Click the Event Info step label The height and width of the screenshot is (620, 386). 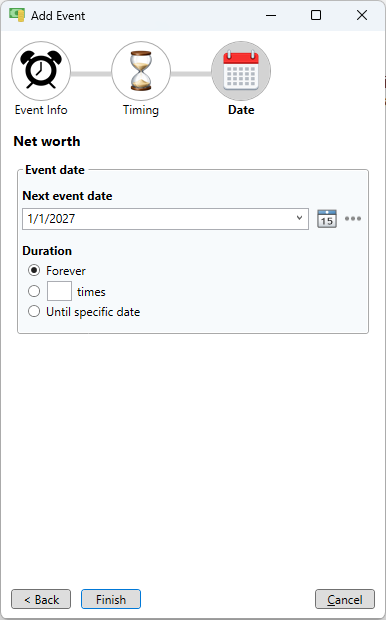point(41,110)
